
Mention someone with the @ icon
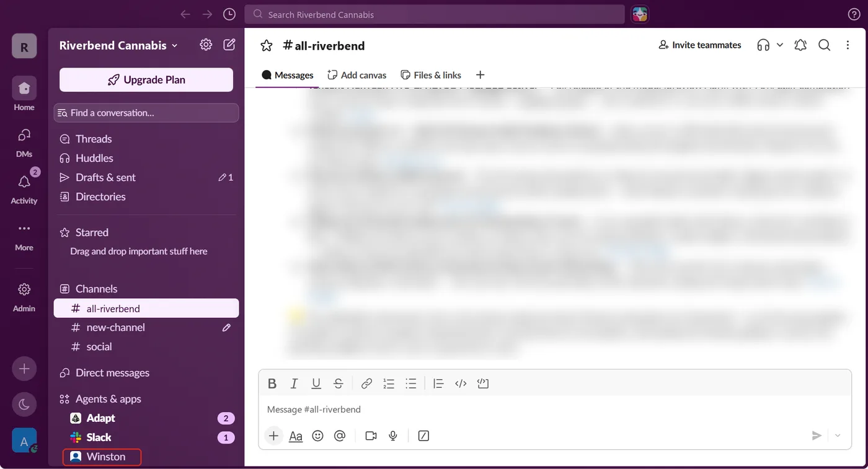340,436
